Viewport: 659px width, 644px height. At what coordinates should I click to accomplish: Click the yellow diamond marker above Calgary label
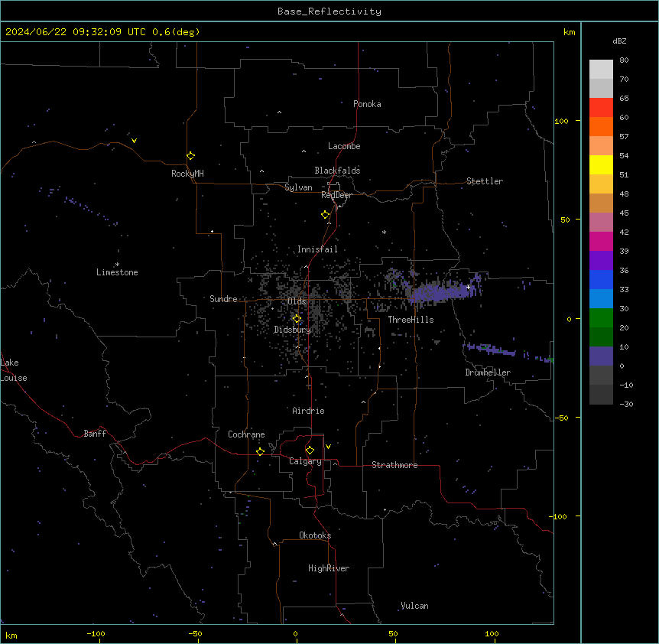(310, 450)
